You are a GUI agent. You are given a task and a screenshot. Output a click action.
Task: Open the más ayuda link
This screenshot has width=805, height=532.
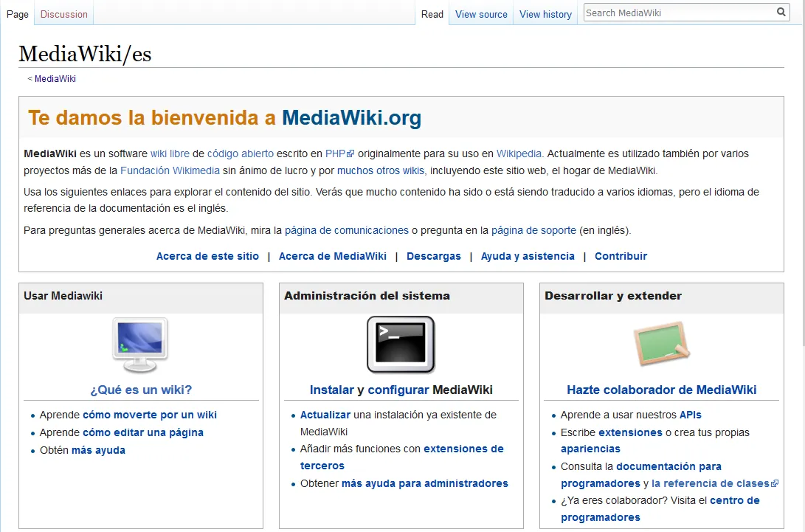coord(98,450)
